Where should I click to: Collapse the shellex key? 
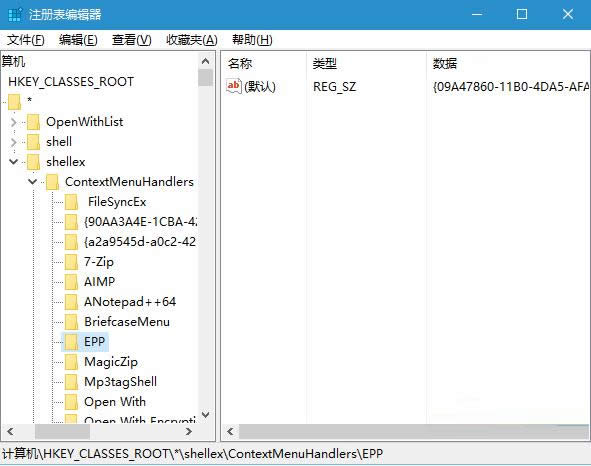tap(14, 162)
